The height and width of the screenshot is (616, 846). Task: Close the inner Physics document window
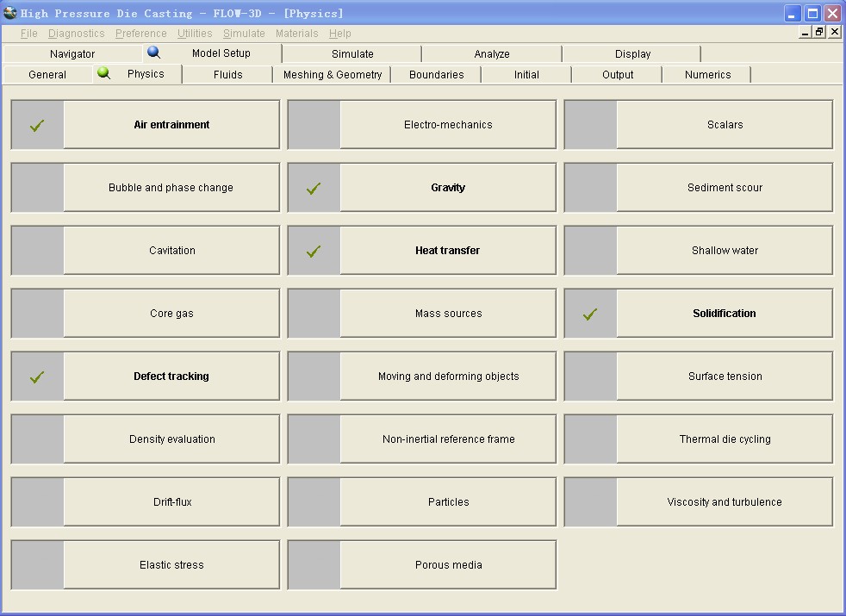click(834, 32)
